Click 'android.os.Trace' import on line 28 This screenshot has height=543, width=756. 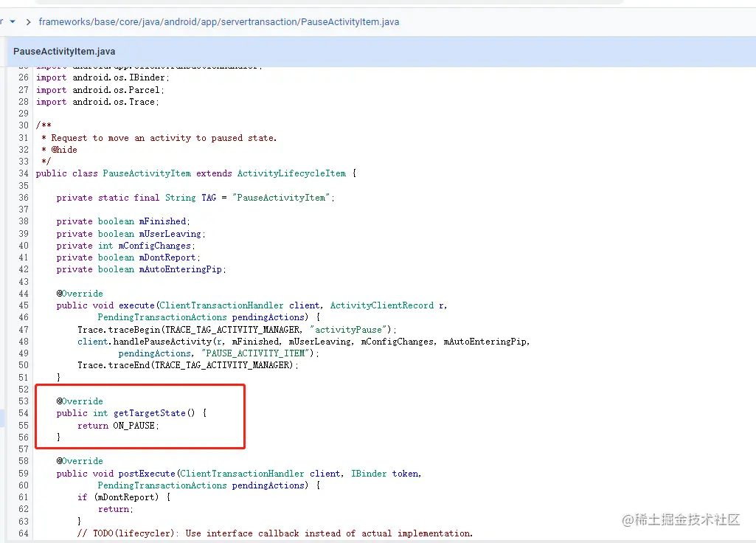(114, 102)
